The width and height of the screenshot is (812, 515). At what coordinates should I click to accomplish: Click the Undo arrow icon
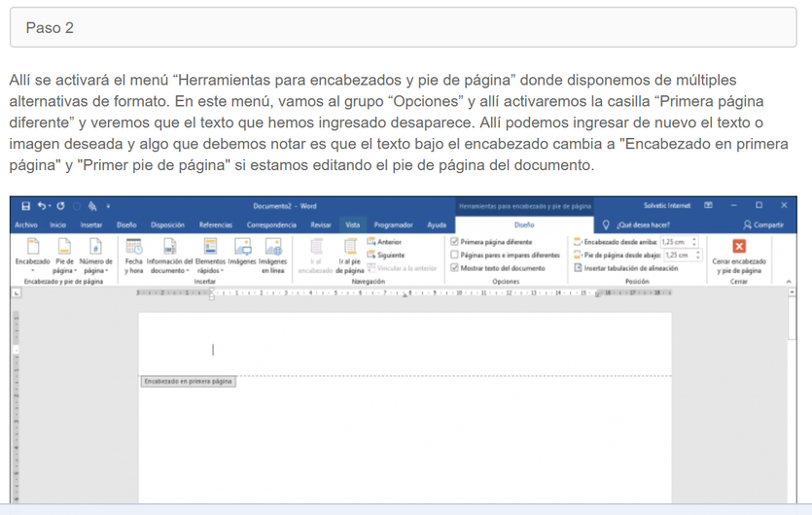click(x=43, y=206)
